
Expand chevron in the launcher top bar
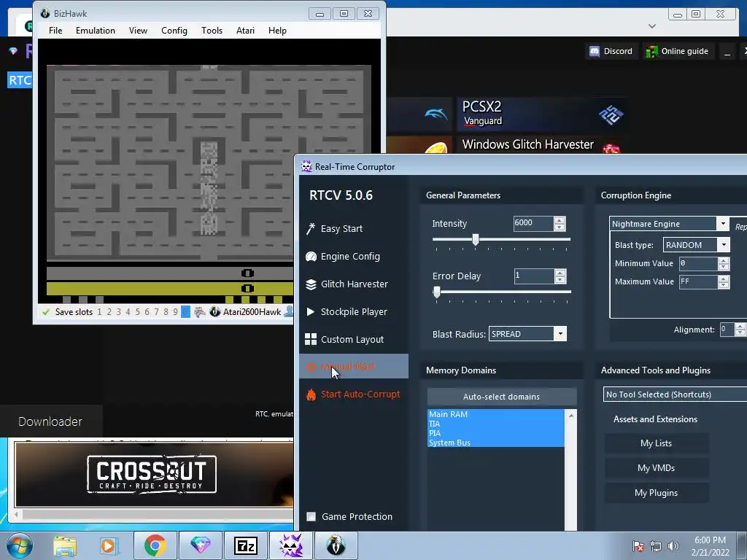coord(652,26)
